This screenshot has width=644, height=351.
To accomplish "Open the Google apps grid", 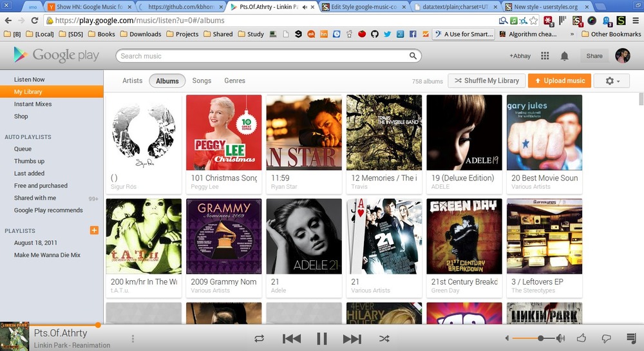I will point(545,56).
